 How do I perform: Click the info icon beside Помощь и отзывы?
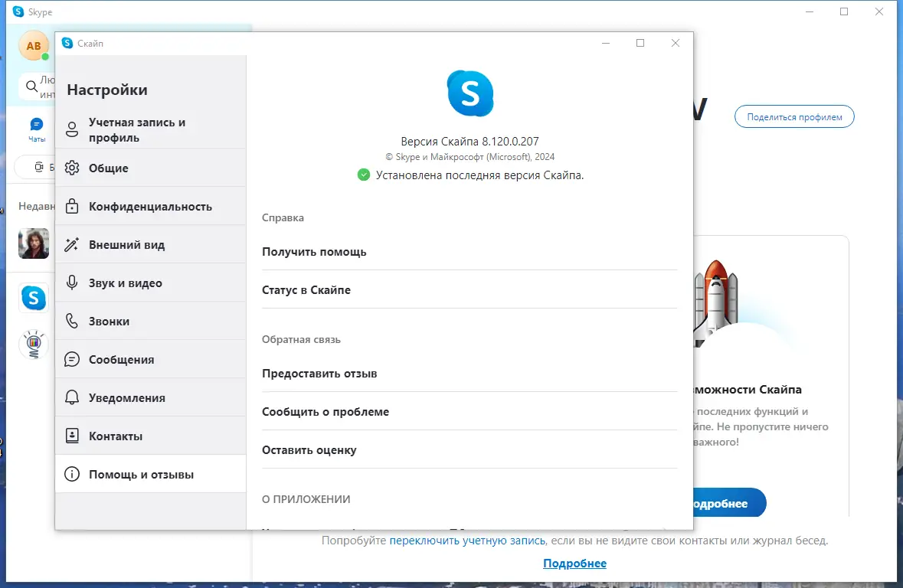coord(72,475)
